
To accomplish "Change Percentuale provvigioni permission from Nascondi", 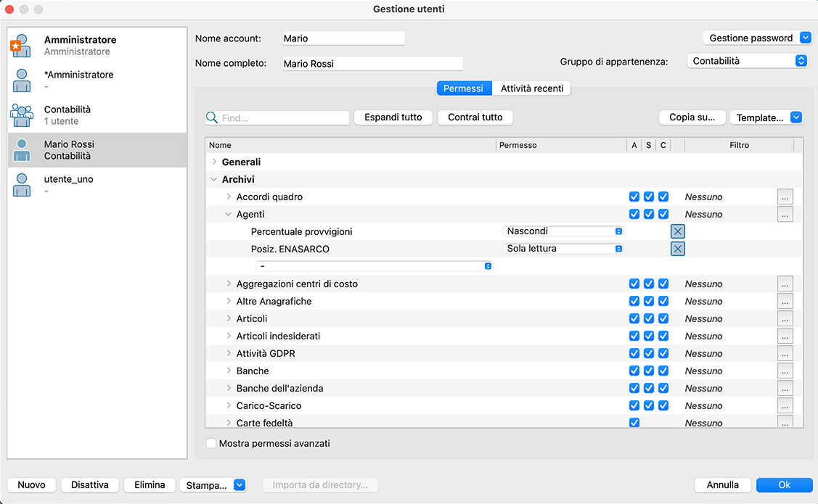I will click(x=563, y=231).
